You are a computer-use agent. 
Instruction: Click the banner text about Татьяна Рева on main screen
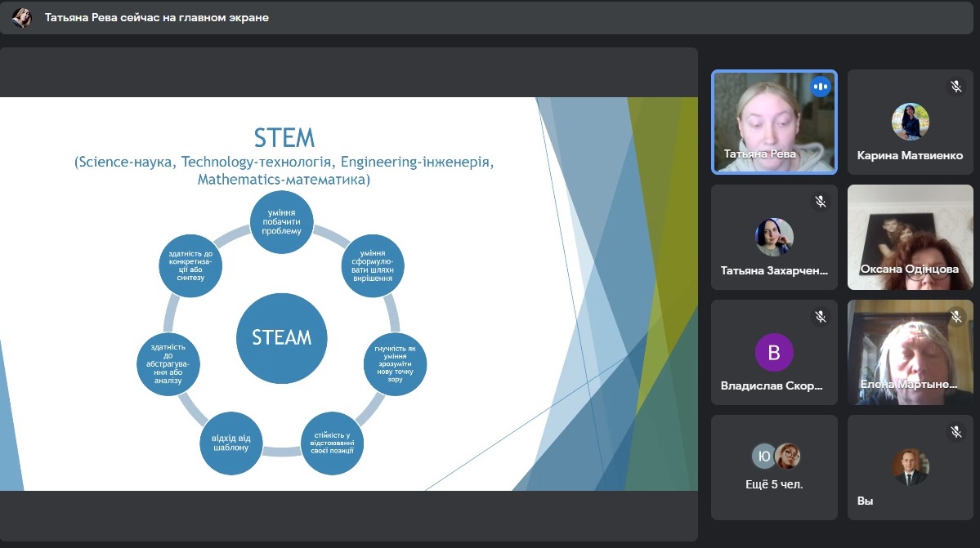coord(156,17)
